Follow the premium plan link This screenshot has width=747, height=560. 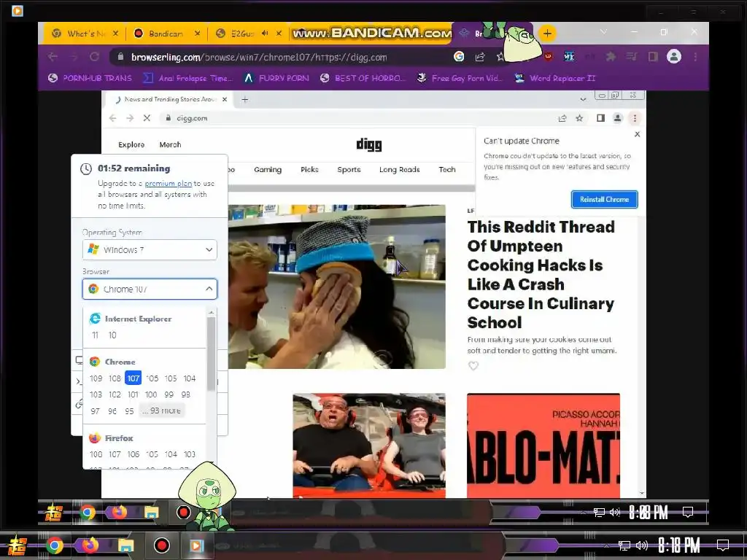pyautogui.click(x=169, y=183)
